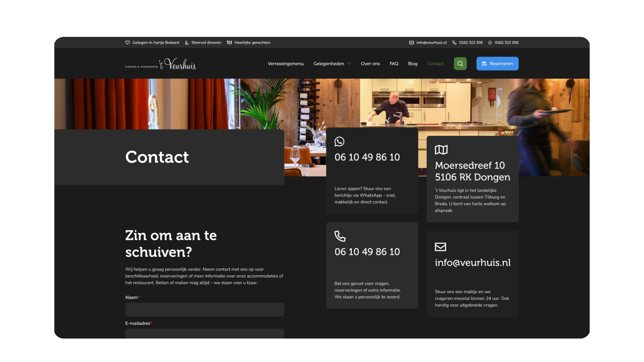Image resolution: width=644 pixels, height=362 pixels.
Task: Click the WhatsApp icon in contact card
Action: coord(339,141)
